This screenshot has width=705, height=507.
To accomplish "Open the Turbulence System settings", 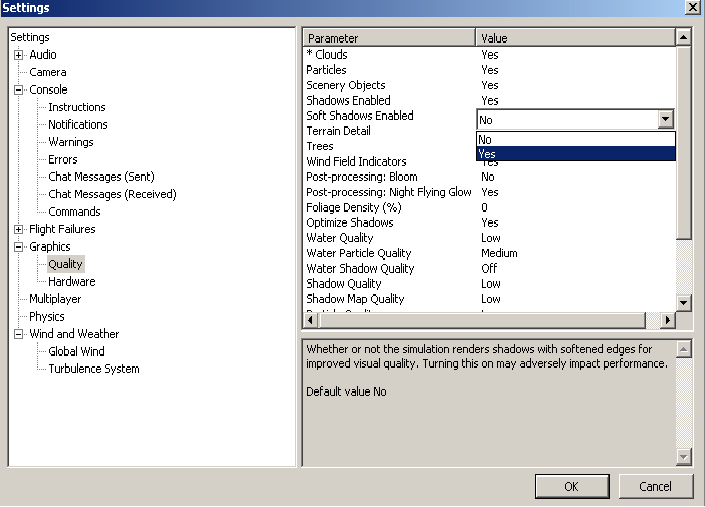I will (94, 369).
